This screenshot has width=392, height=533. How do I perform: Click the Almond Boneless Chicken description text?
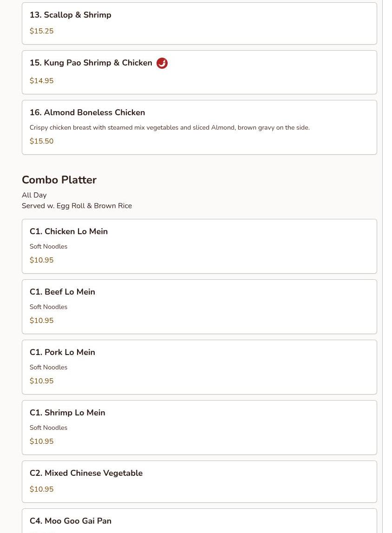[170, 127]
